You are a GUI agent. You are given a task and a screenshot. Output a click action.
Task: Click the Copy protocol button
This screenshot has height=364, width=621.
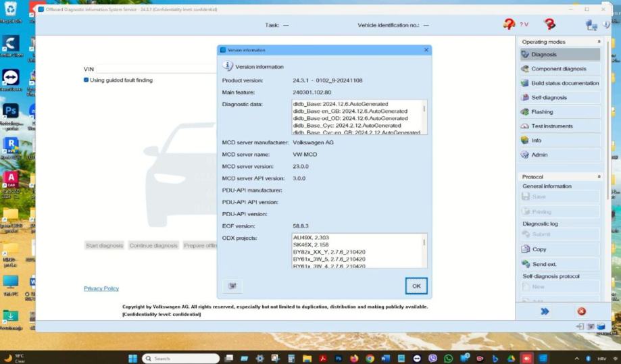point(560,249)
